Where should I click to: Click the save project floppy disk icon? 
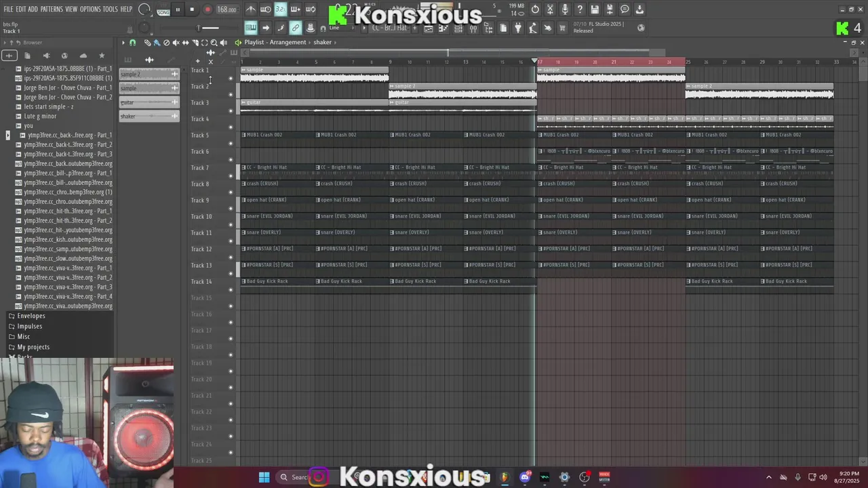[595, 9]
